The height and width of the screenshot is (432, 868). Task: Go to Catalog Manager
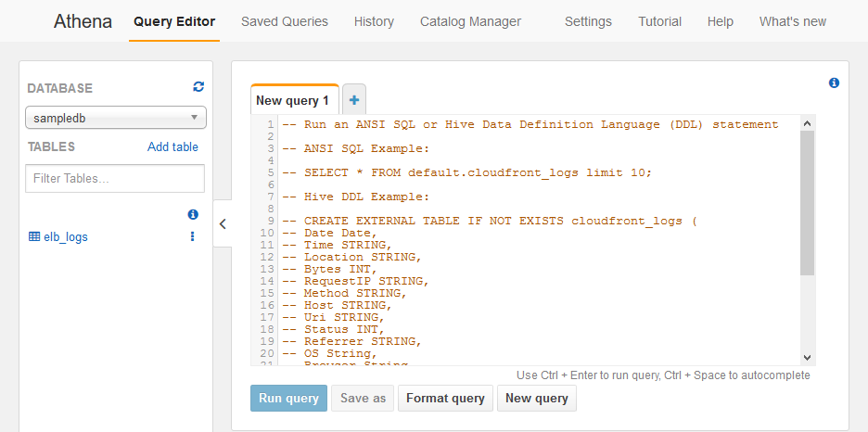click(470, 21)
